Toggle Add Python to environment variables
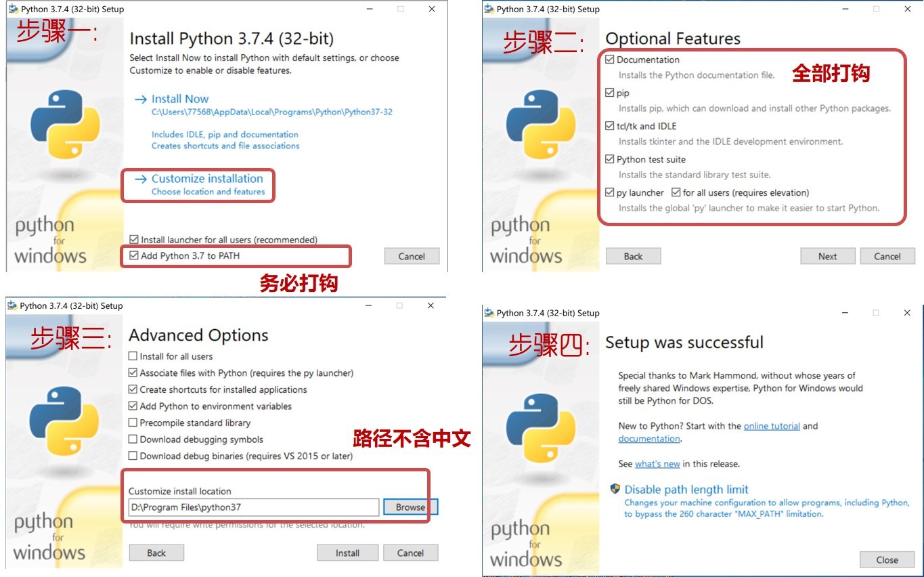The width and height of the screenshot is (924, 577). pyautogui.click(x=133, y=406)
